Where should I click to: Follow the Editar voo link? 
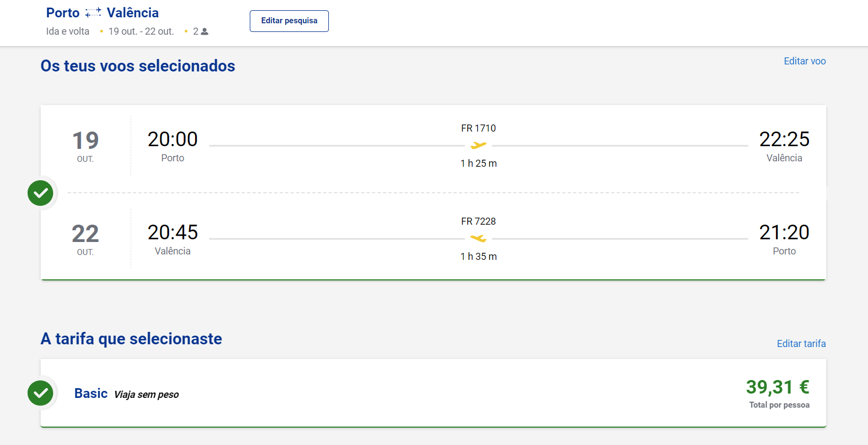[805, 61]
